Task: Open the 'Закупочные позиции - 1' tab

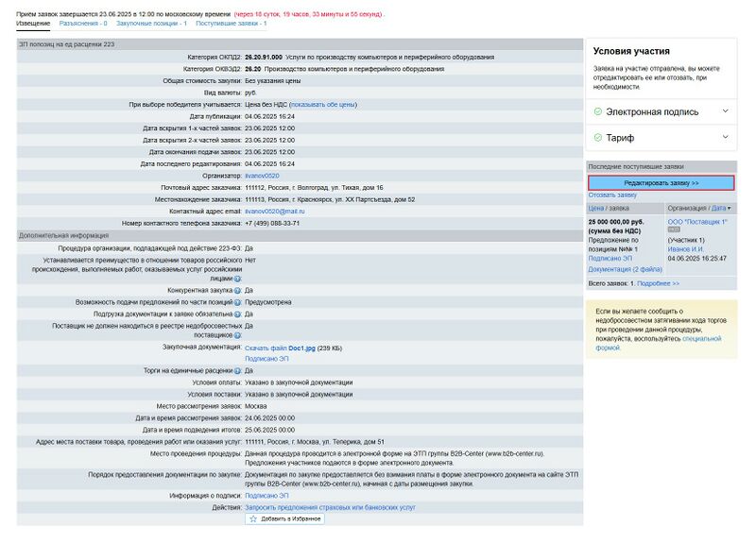Action: [x=151, y=23]
